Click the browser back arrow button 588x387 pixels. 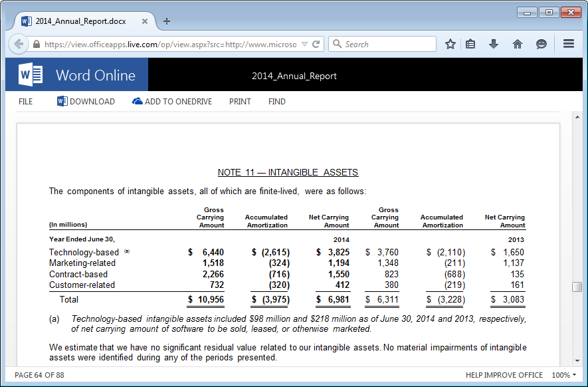point(19,45)
